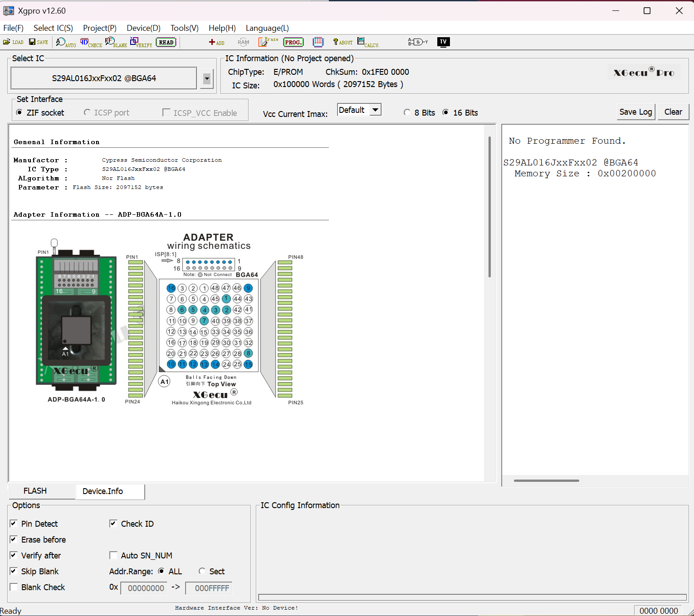Expand the Select IC dropdown arrow

(207, 79)
